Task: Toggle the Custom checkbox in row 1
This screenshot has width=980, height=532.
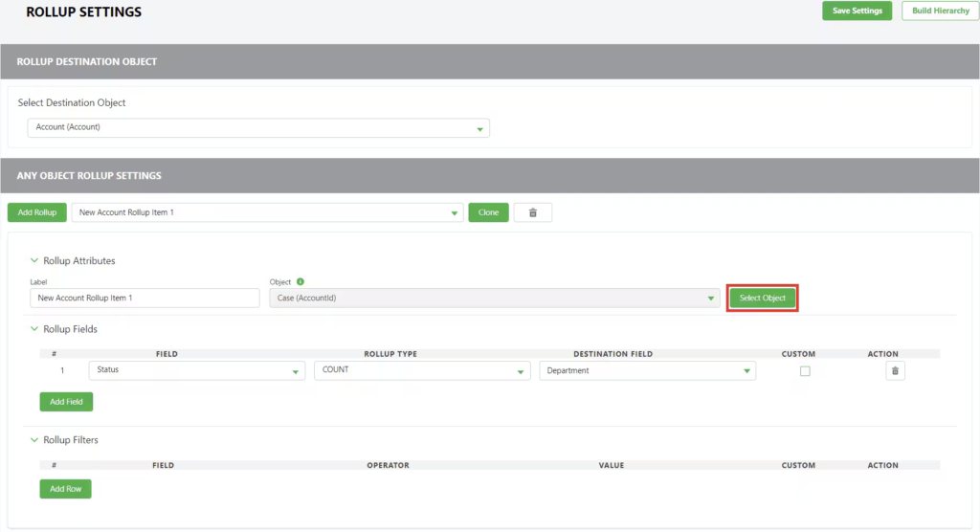Action: [x=805, y=371]
